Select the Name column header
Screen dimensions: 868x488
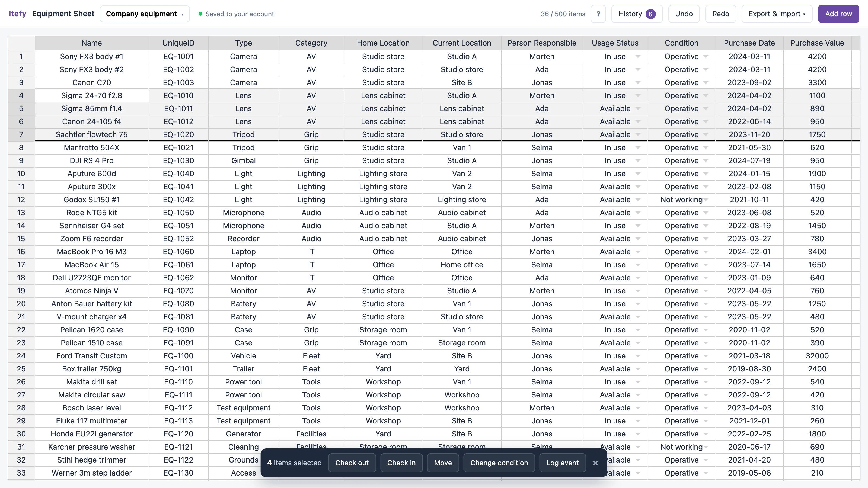92,43
